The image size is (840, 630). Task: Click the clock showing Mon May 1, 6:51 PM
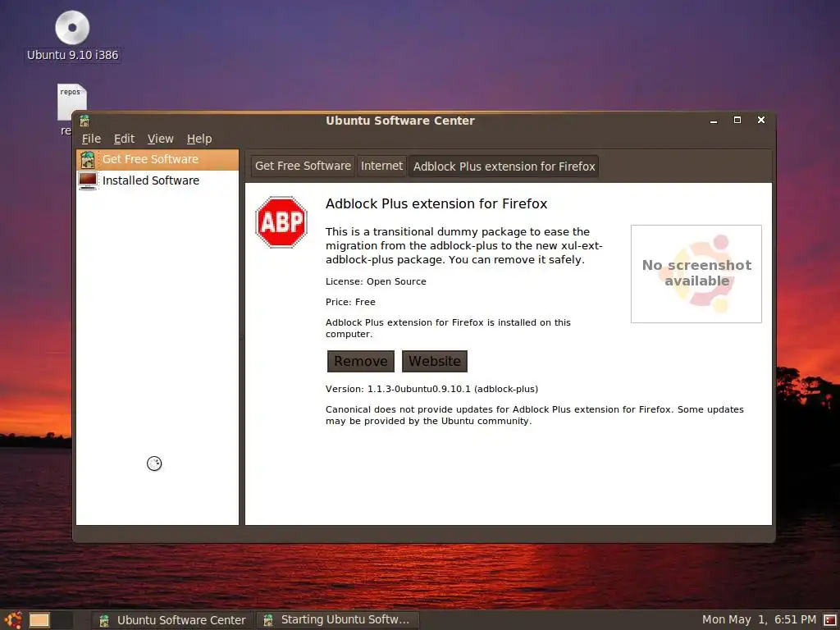759,620
